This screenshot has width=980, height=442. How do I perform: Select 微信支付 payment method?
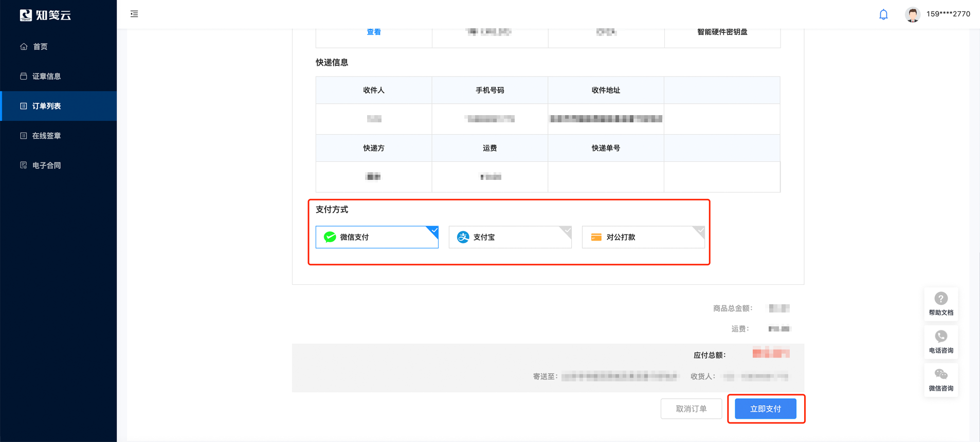(x=377, y=237)
